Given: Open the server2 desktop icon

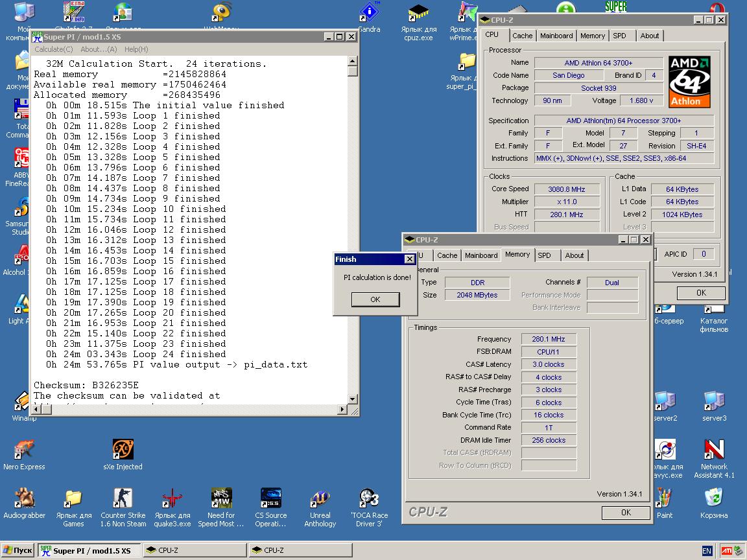Looking at the screenshot, I should click(x=665, y=405).
